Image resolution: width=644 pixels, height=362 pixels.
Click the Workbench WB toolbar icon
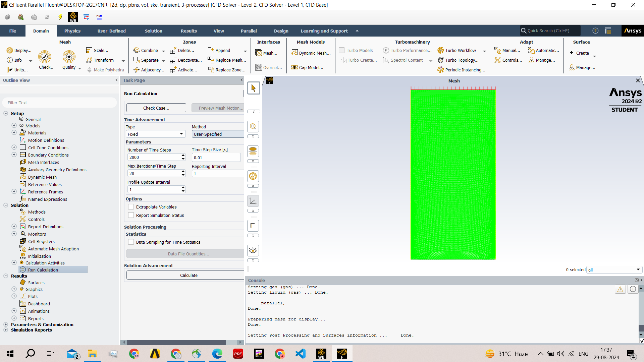click(x=73, y=17)
